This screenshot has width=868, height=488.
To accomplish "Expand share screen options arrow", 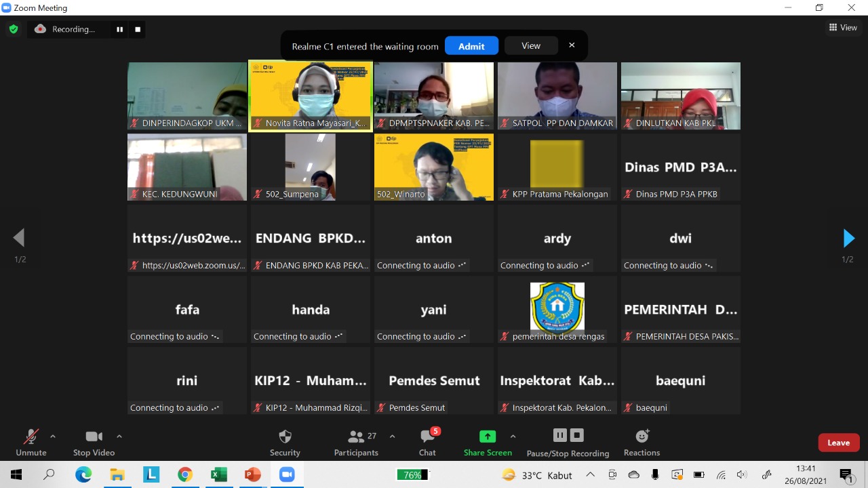I will (513, 436).
